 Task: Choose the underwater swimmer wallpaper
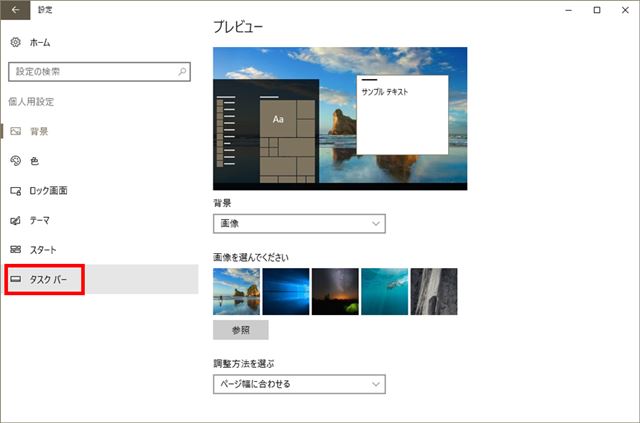384,292
